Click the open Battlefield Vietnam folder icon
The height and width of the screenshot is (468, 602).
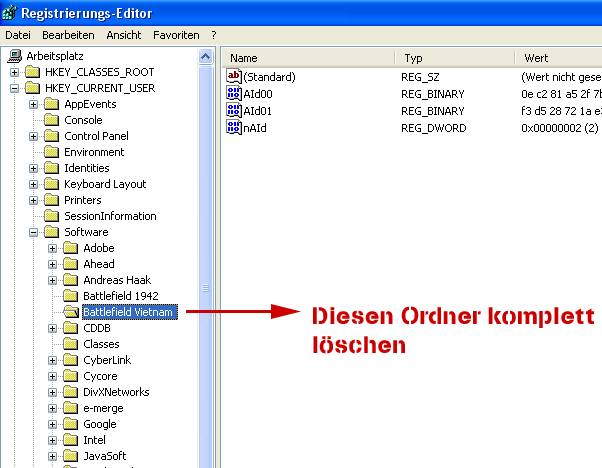pos(71,312)
